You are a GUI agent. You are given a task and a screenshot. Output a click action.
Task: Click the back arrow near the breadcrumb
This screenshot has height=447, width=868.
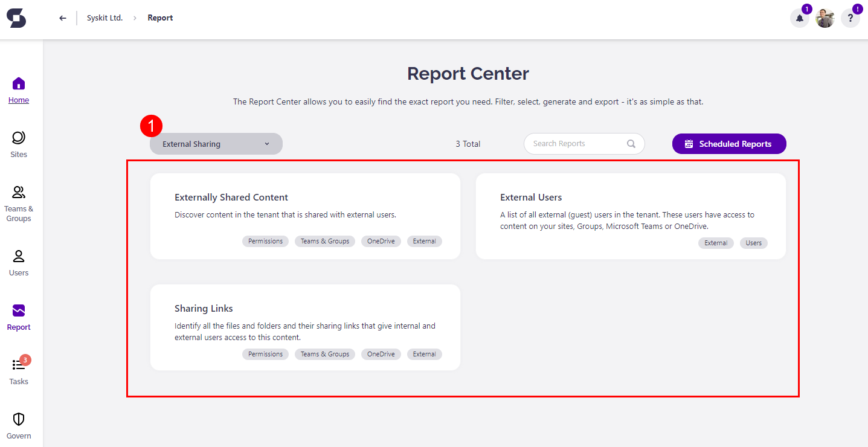pyautogui.click(x=62, y=18)
